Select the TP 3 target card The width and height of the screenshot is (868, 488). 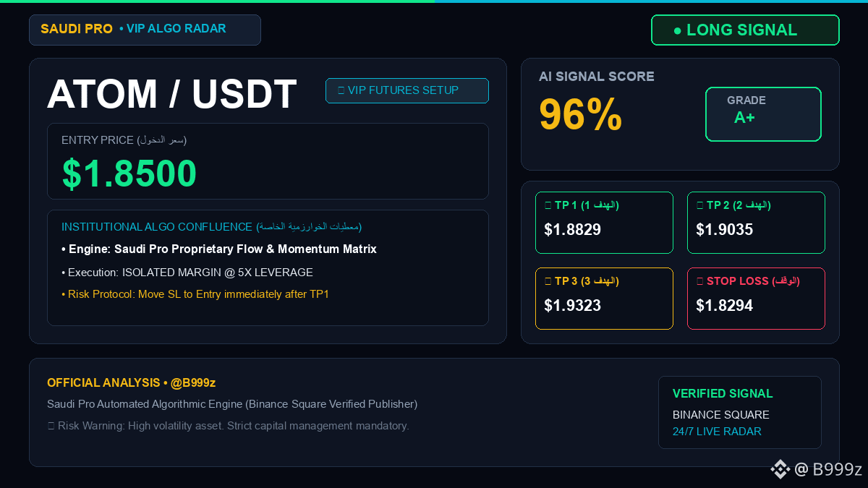coord(604,299)
